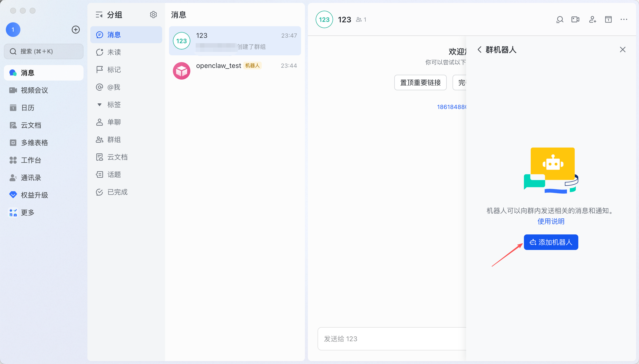Screen dimensions: 639x364
Task: Click the plus icon beside avatar
Action: (76, 30)
